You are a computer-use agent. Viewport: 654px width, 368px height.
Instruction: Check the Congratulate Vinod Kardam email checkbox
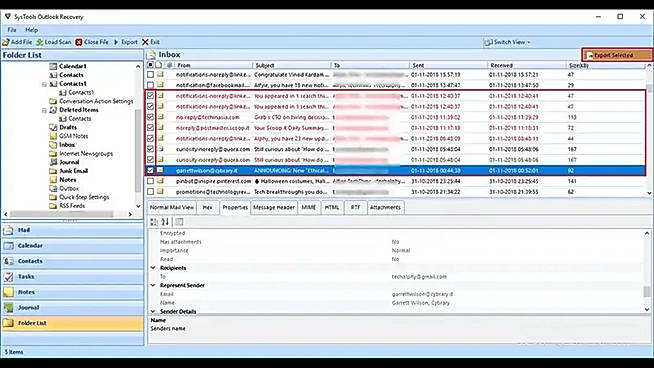(150, 74)
